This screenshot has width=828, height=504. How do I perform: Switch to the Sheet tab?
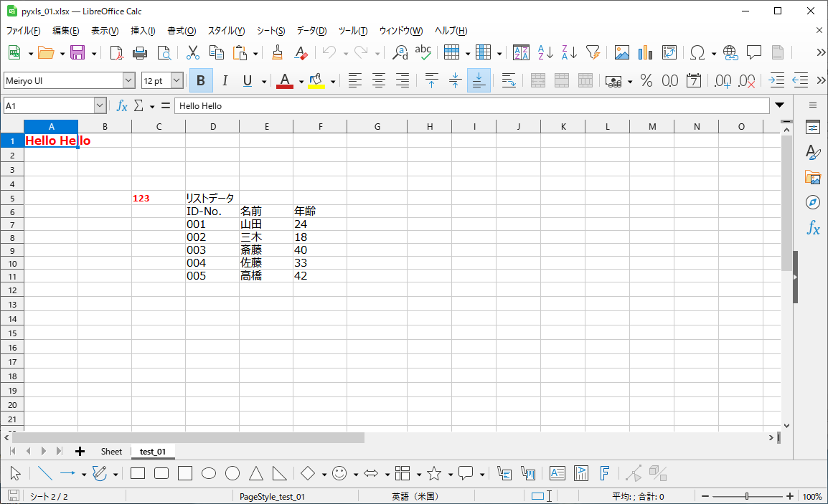(111, 452)
